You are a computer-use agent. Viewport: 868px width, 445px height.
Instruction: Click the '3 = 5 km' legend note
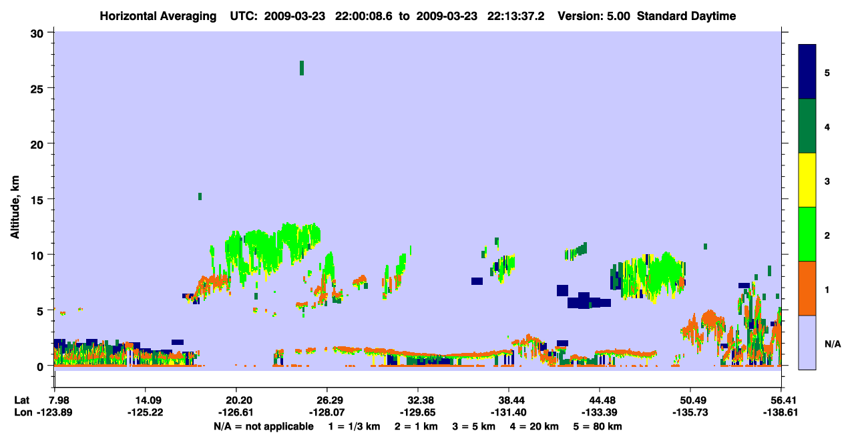[475, 426]
